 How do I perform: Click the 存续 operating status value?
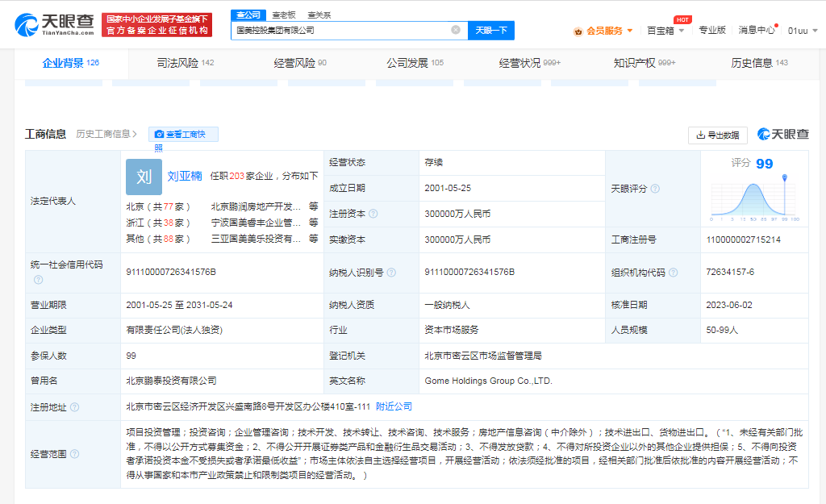(433, 163)
